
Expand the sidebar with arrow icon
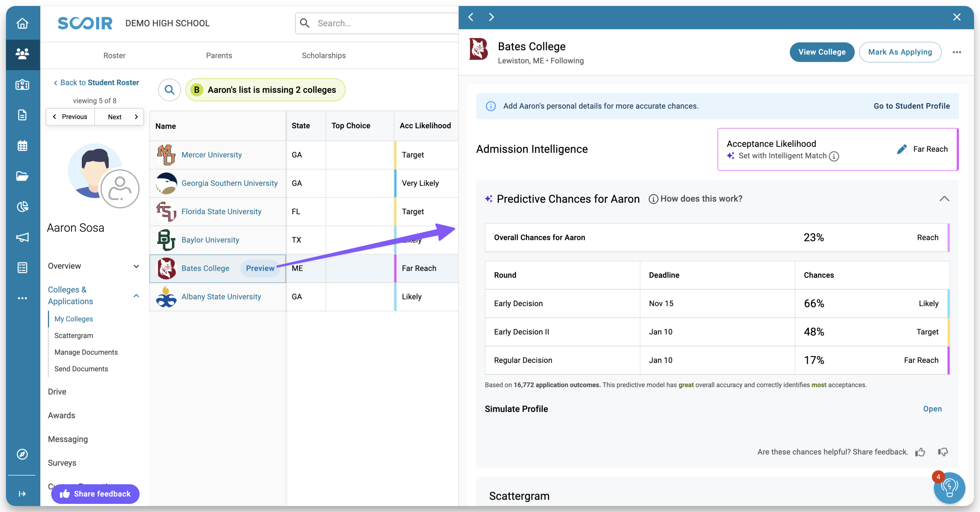(x=22, y=494)
